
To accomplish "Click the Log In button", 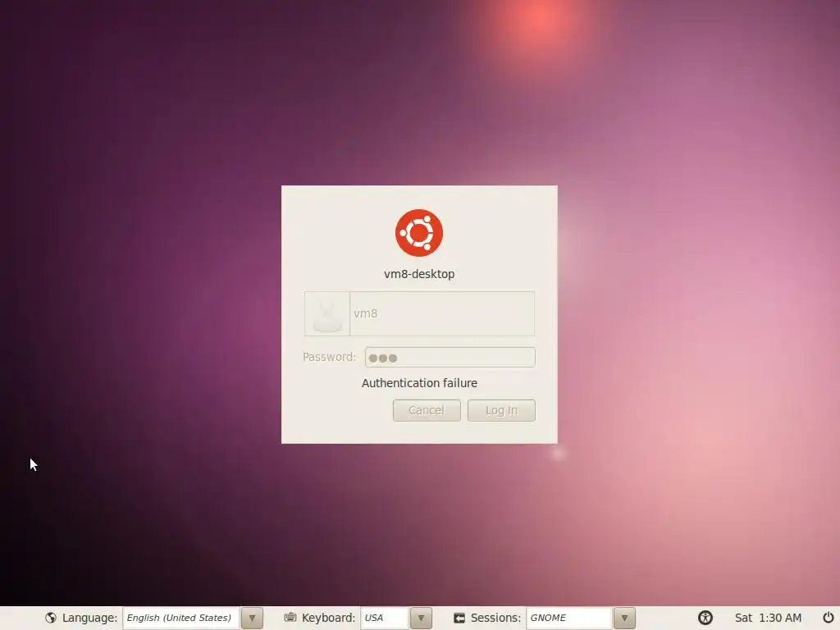I will [501, 410].
